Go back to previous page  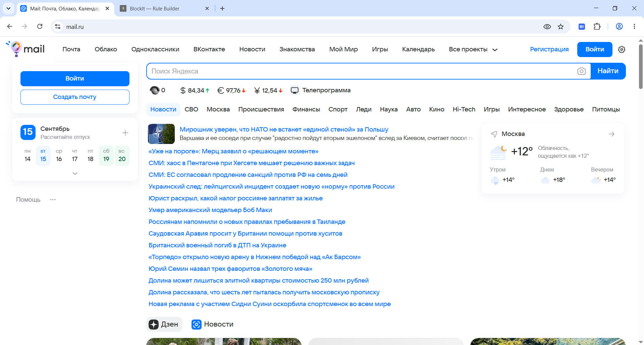coord(10,27)
